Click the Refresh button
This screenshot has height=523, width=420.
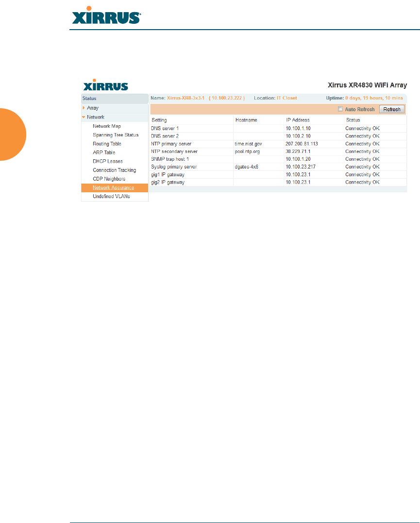[392, 109]
